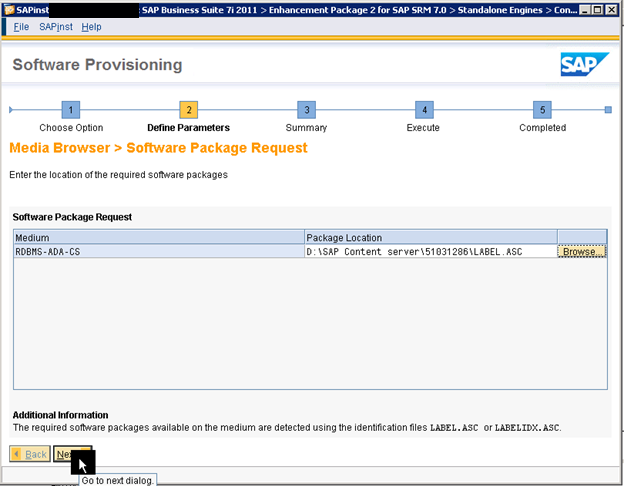This screenshot has height=486, width=627.
Task: Click the Browse button for RDBMS-ADA-CS
Action: (582, 252)
